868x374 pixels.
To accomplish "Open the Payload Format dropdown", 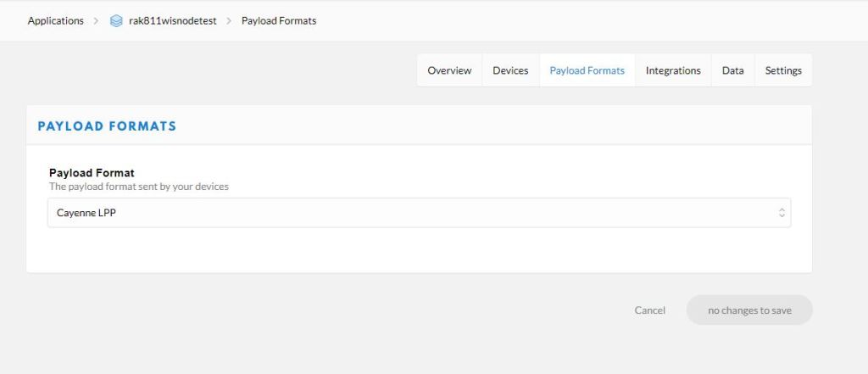I will (x=419, y=214).
